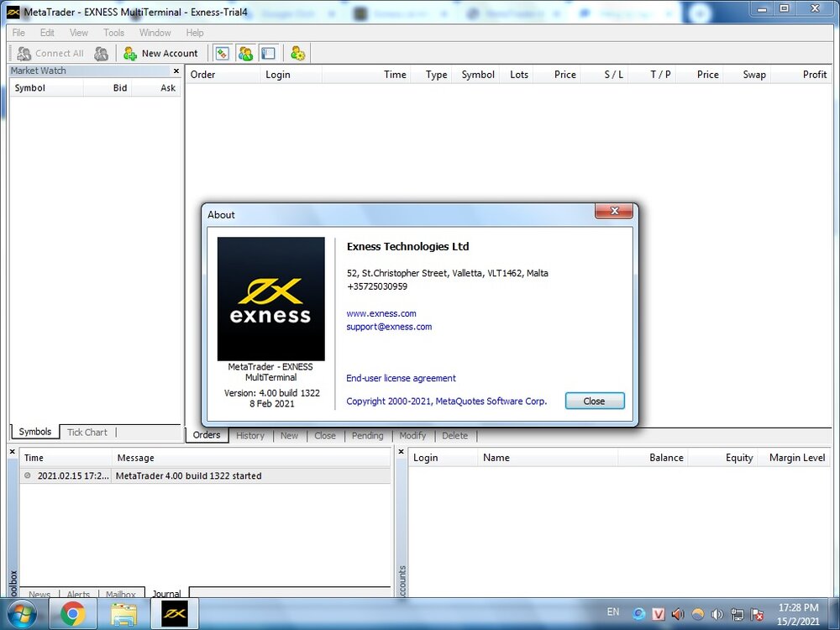Click the Margin Level column header
Image resolution: width=840 pixels, height=630 pixels.
(794, 458)
